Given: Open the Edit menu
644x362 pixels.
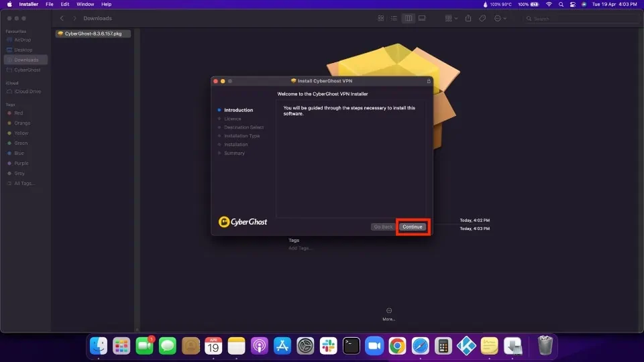Looking at the screenshot, I should pyautogui.click(x=64, y=4).
